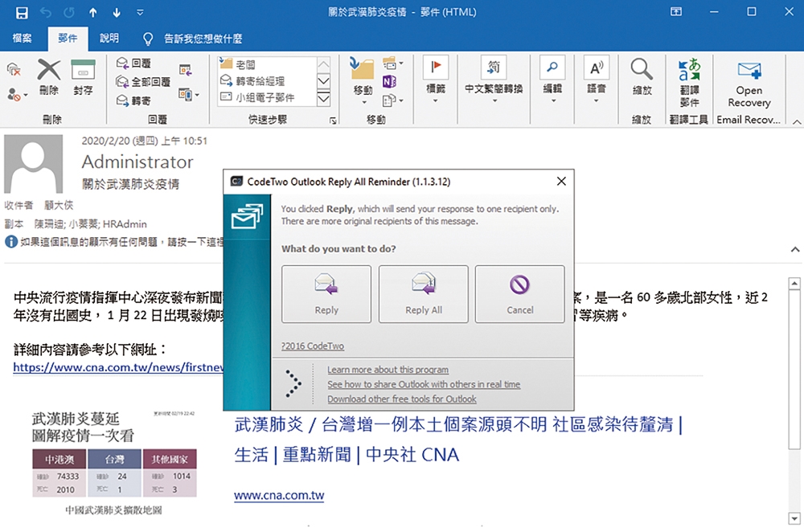Click the 告訴我您想做什麼 search box
This screenshot has height=532, width=804.
pyautogui.click(x=203, y=39)
